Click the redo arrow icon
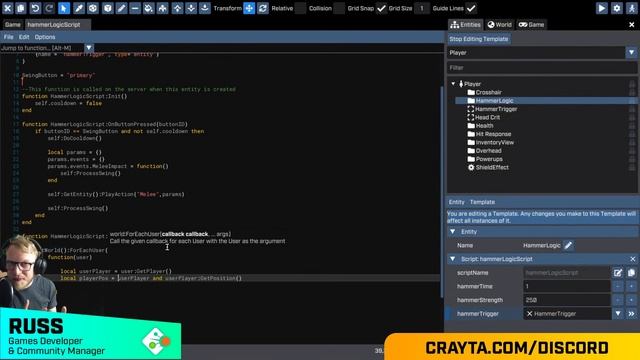 click(49, 8)
